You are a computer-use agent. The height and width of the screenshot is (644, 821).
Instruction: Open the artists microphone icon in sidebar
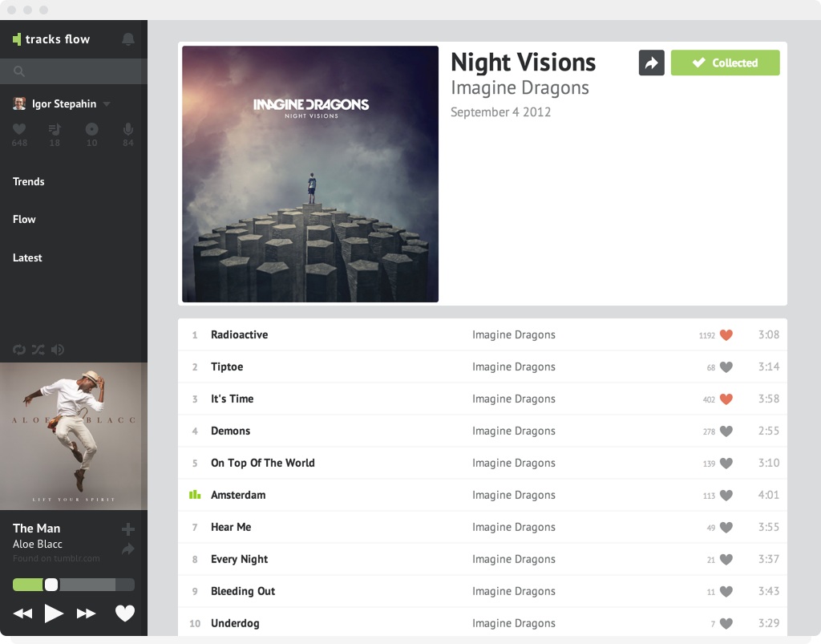point(127,129)
